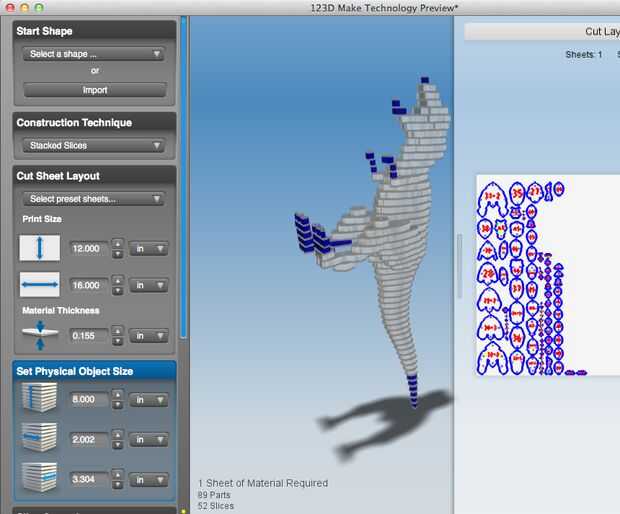The height and width of the screenshot is (514, 620).
Task: Decrease the 12.000 print height value
Action: (x=117, y=254)
